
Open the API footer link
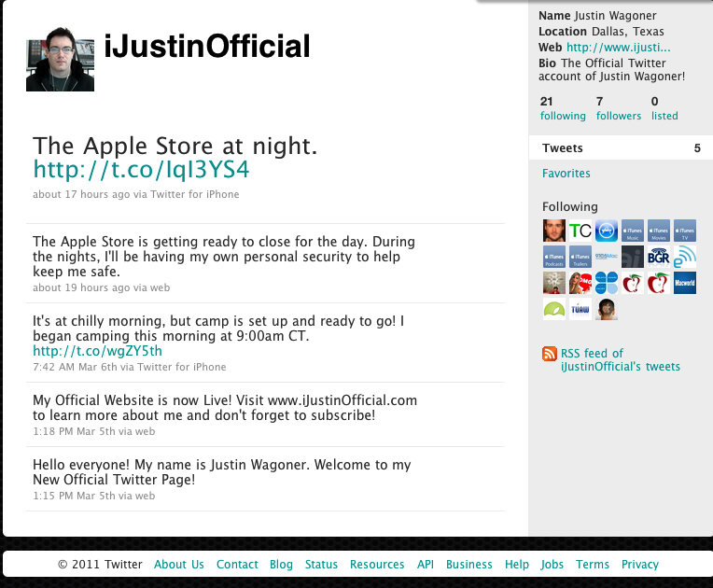pyautogui.click(x=426, y=565)
